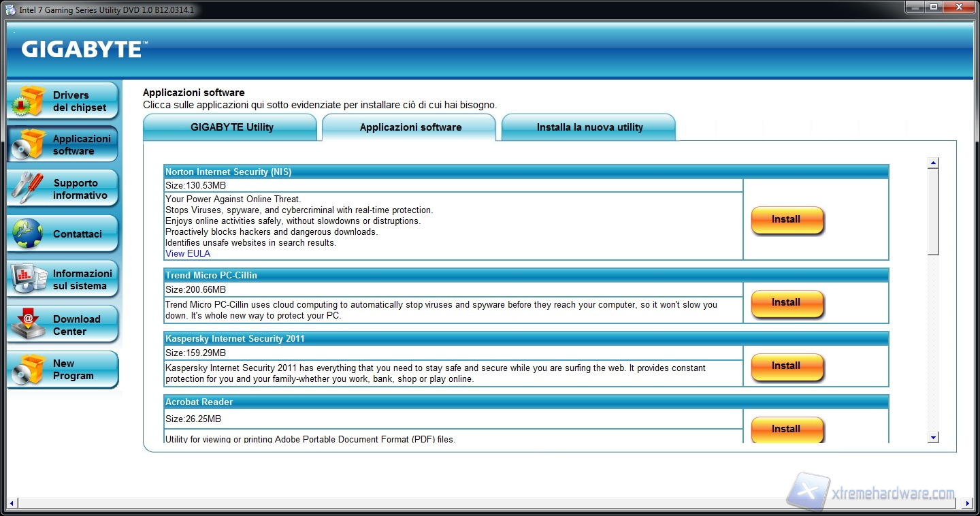Open the Installa la nuova utility tab
This screenshot has height=516, width=980.
pos(589,127)
